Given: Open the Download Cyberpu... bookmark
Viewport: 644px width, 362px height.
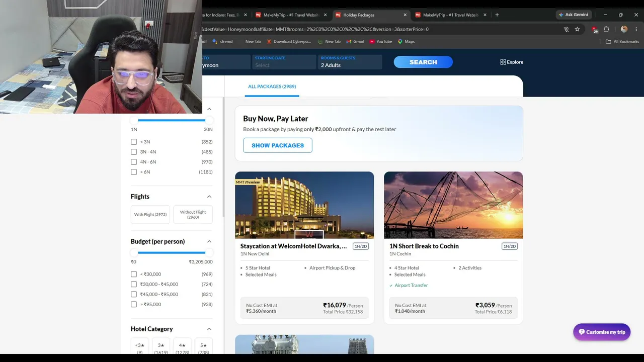Looking at the screenshot, I should tap(289, 42).
